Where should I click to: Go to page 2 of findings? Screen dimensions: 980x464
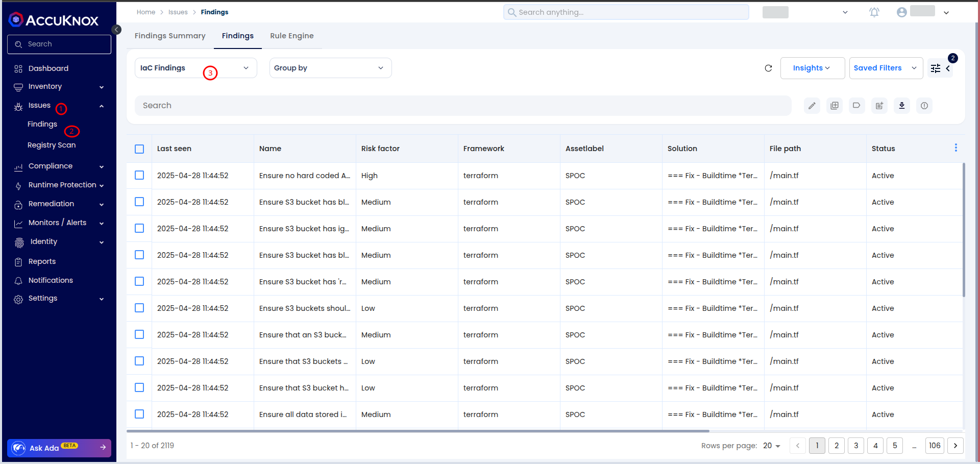837,446
